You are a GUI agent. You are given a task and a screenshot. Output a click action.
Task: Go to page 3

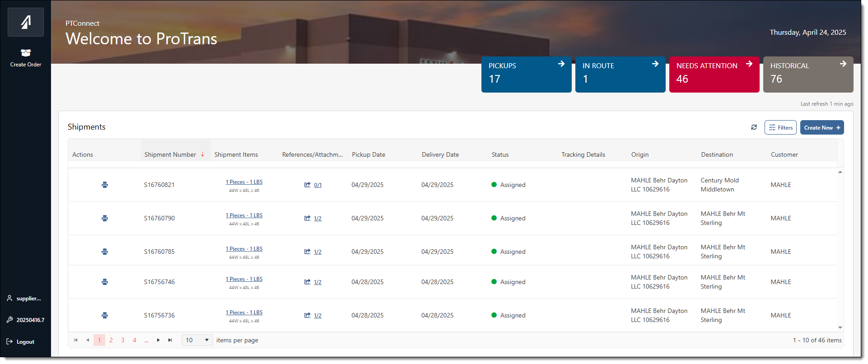[x=123, y=340]
